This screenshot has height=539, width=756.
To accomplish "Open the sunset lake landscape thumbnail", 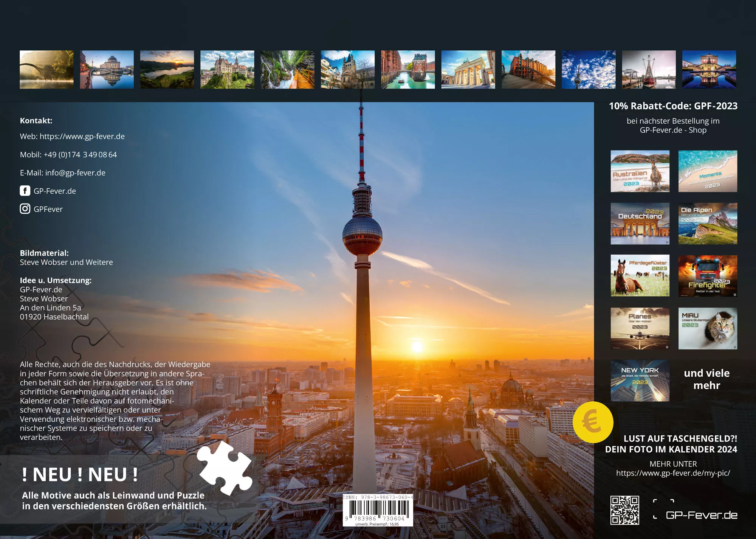I will [167, 70].
